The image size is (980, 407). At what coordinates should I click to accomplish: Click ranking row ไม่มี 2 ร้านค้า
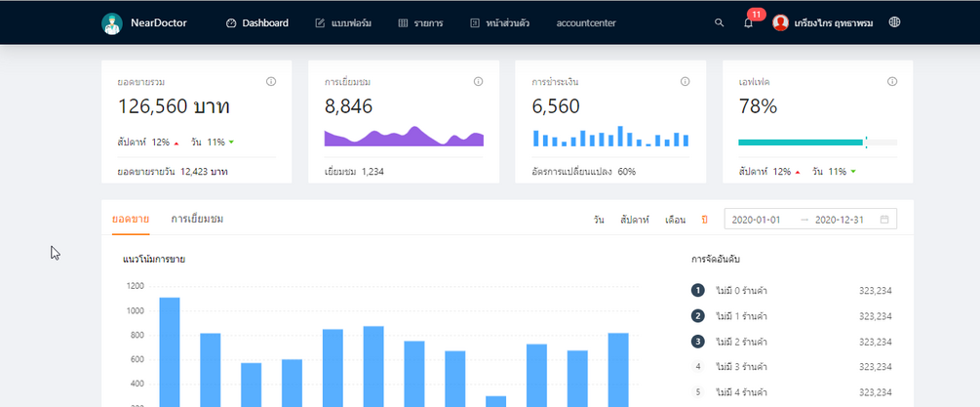click(791, 342)
